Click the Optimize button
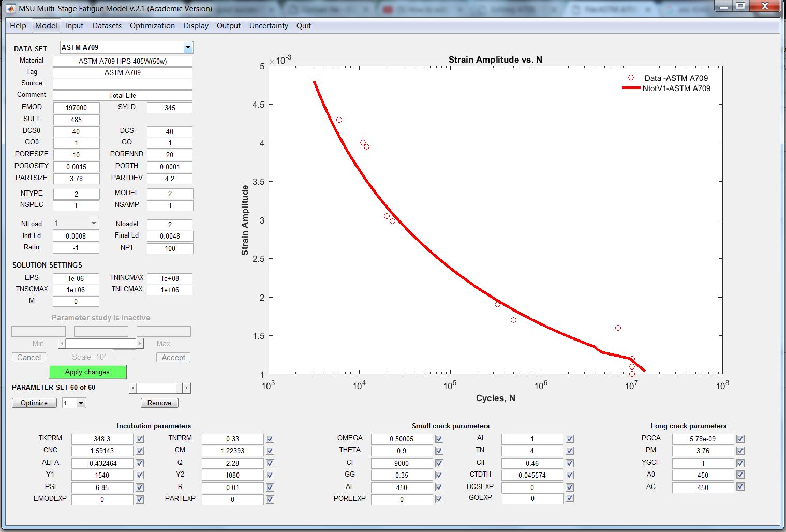 tap(34, 403)
